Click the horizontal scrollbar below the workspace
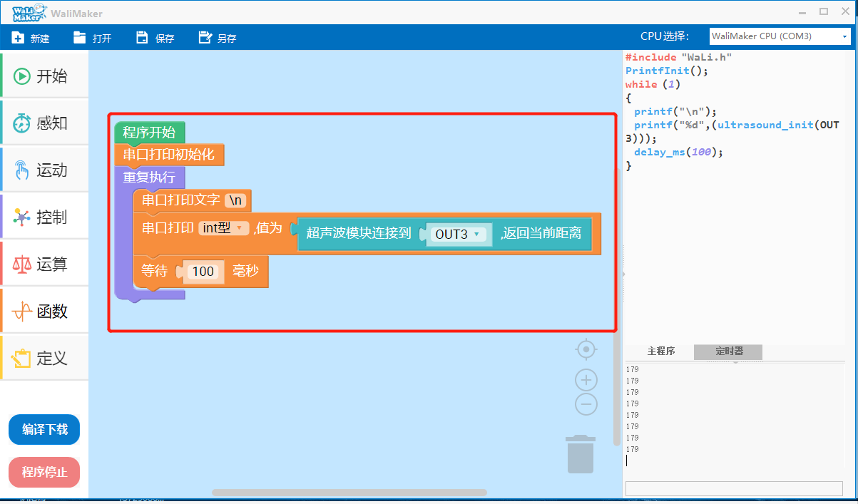Viewport: 858px width, 504px height. [349, 493]
